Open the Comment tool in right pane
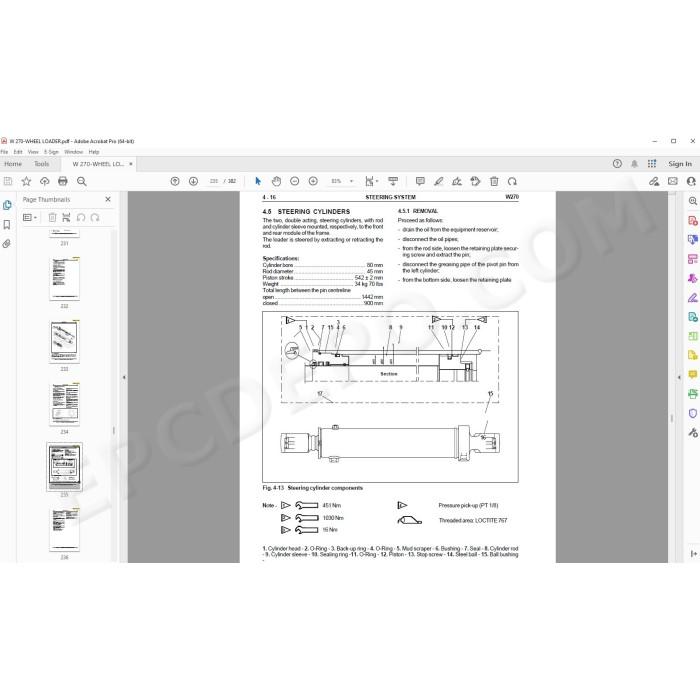This screenshot has height=700, width=700. coord(692,374)
